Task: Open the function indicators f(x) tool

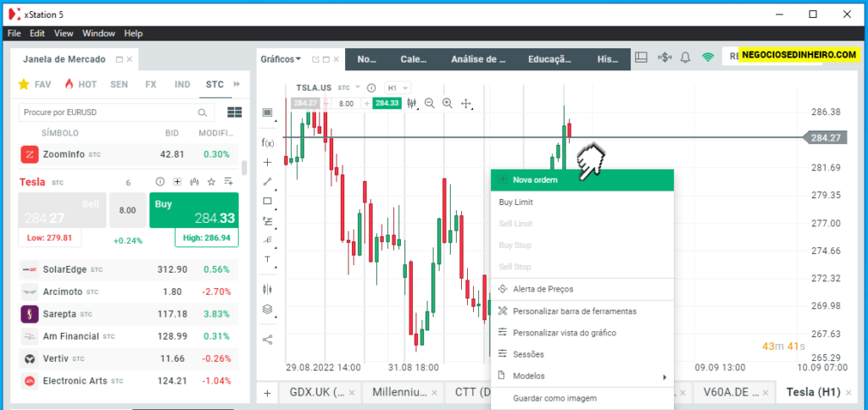Action: click(x=267, y=143)
